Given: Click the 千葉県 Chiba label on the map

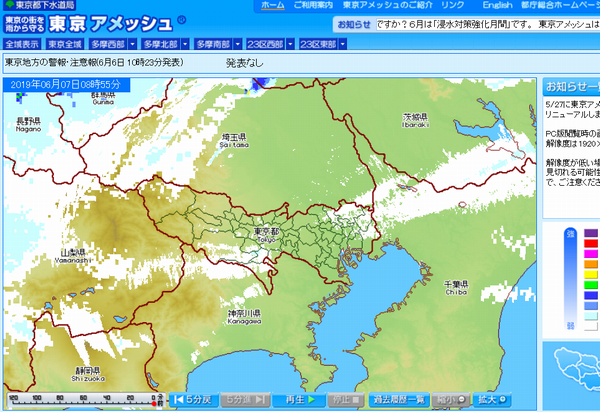Looking at the screenshot, I should click(x=456, y=287).
